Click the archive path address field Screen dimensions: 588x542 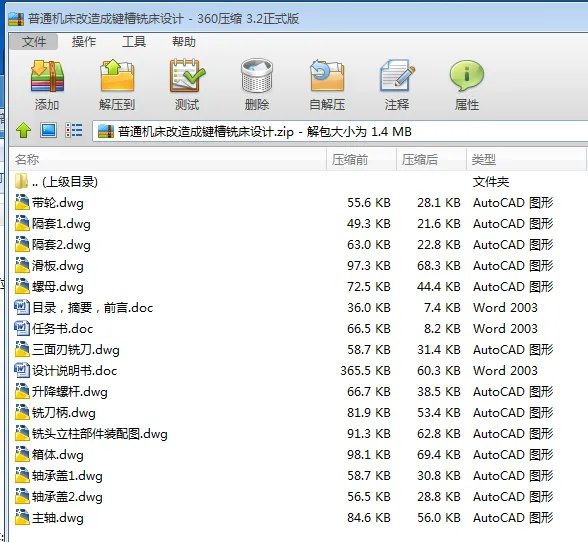[x=340, y=131]
